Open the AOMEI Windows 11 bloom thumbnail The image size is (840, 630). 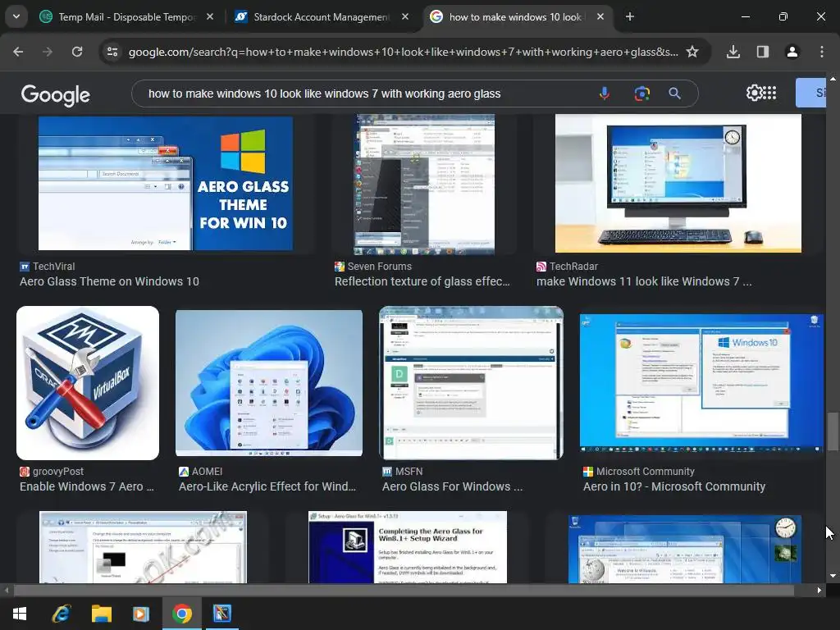pyautogui.click(x=269, y=383)
